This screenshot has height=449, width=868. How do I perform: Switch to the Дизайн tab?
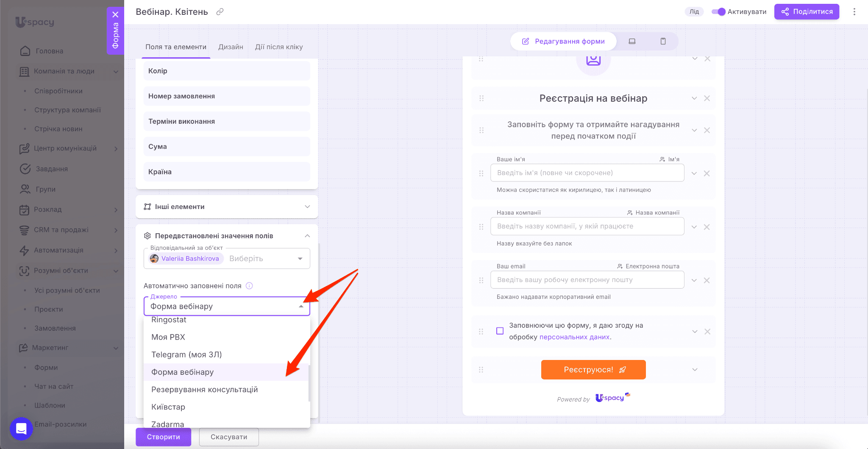231,47
